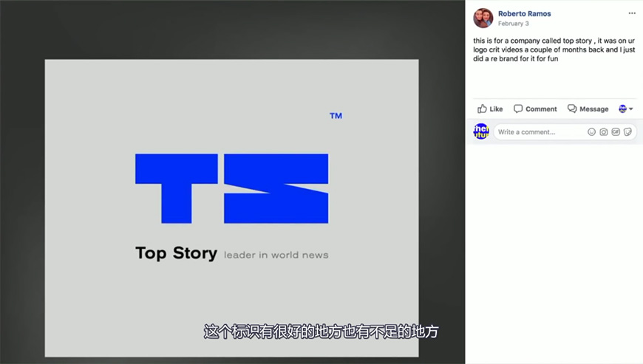Click the leader in world news tagline
This screenshot has height=364, width=643.
point(276,255)
